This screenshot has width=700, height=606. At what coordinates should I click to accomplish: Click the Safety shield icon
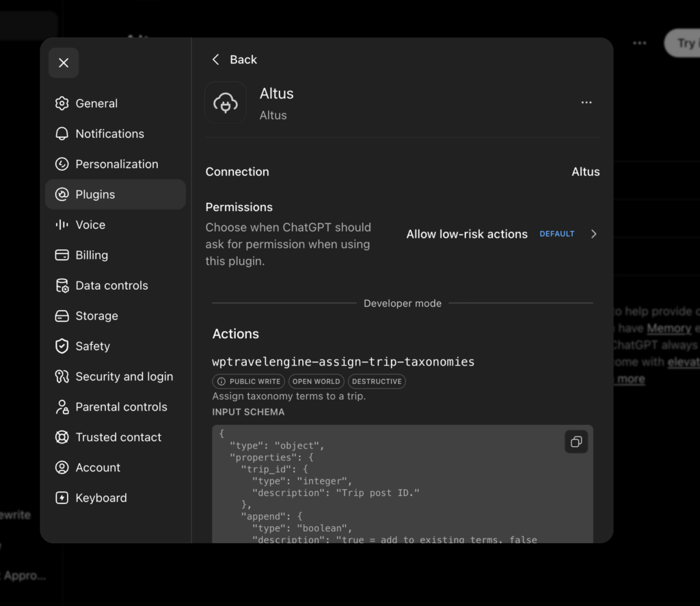coord(62,346)
